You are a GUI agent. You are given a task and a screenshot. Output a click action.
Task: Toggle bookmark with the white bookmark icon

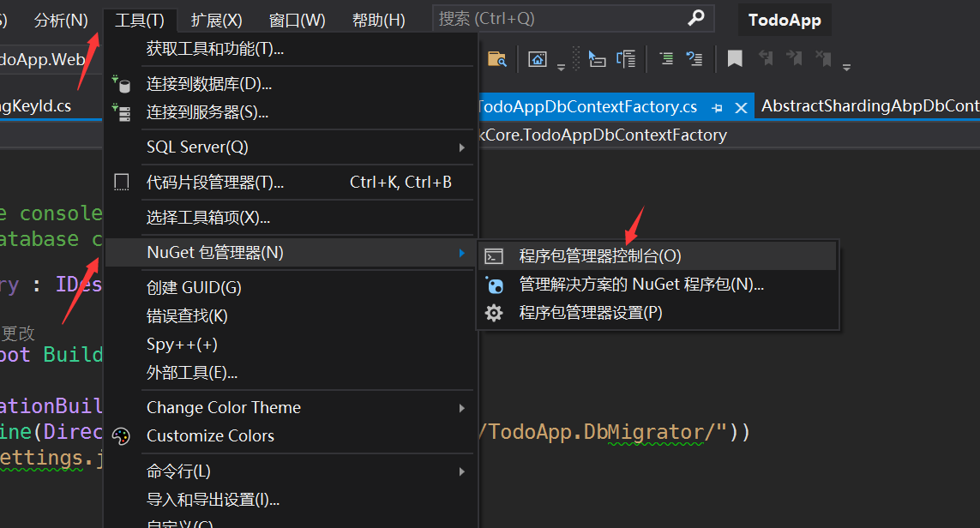pos(735,59)
